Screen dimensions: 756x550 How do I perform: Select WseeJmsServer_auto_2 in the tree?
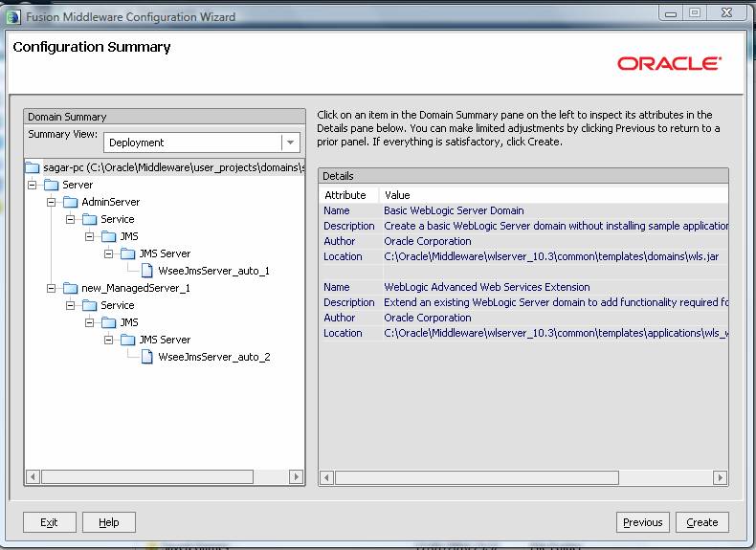coord(214,357)
